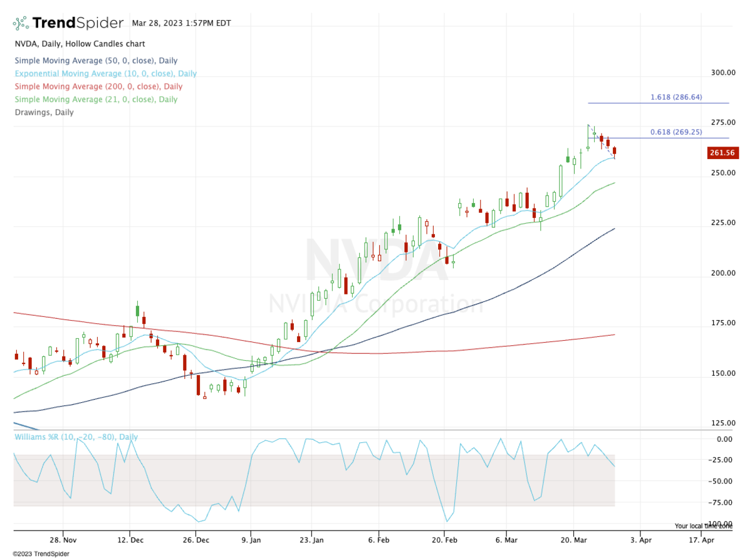Viewport: 752px width, 560px height.
Task: Select the Simple Moving Average 50 legend entry
Action: [96, 61]
